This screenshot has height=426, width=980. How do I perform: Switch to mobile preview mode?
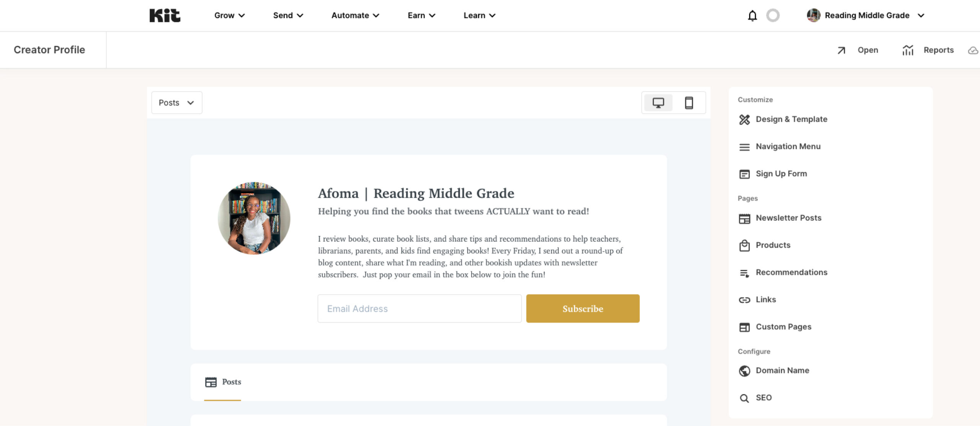point(689,103)
